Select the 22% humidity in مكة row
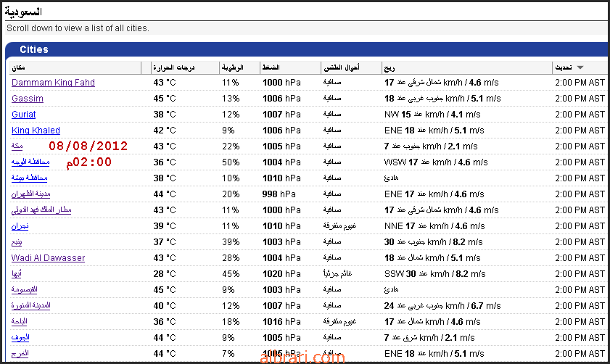The height and width of the screenshot is (364, 610). click(231, 146)
